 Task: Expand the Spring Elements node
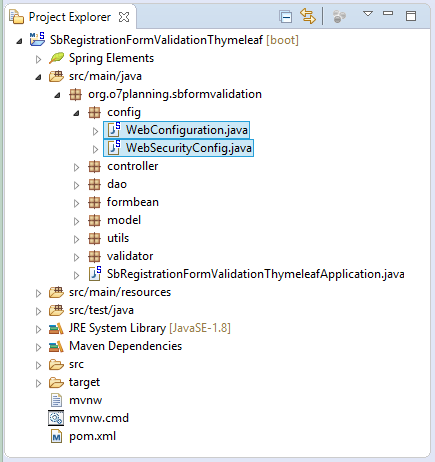click(38, 59)
